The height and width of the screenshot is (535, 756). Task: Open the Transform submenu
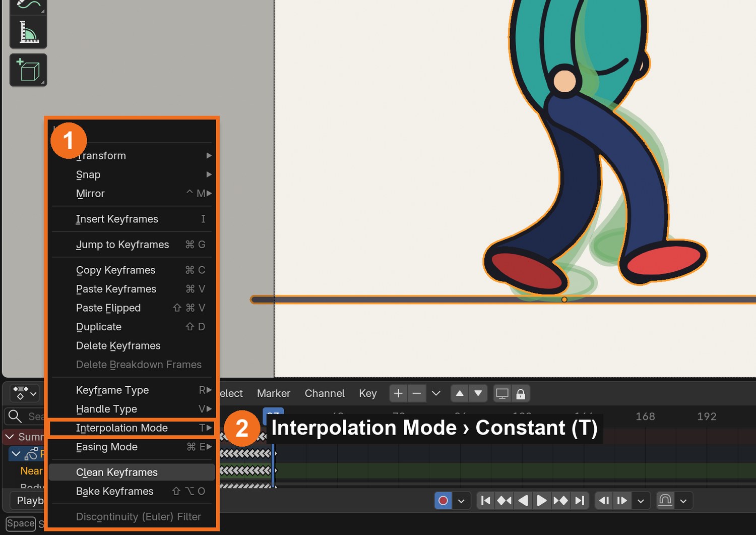132,156
